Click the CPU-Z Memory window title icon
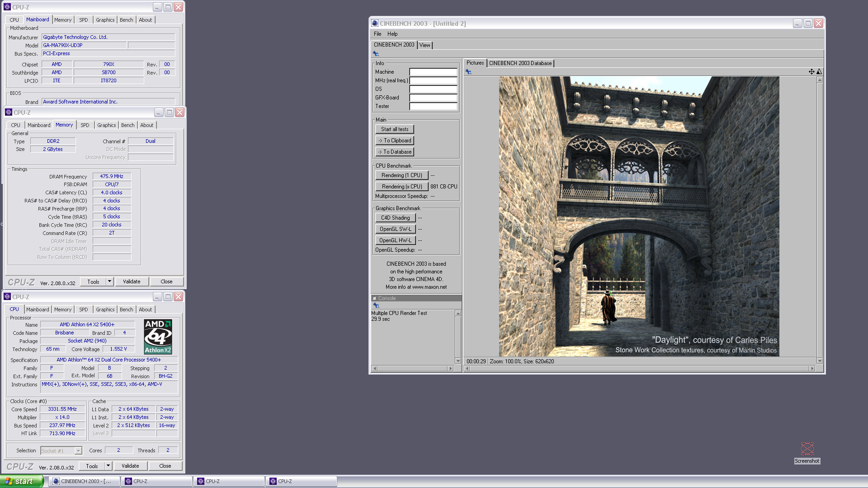868x488 pixels. click(x=9, y=113)
